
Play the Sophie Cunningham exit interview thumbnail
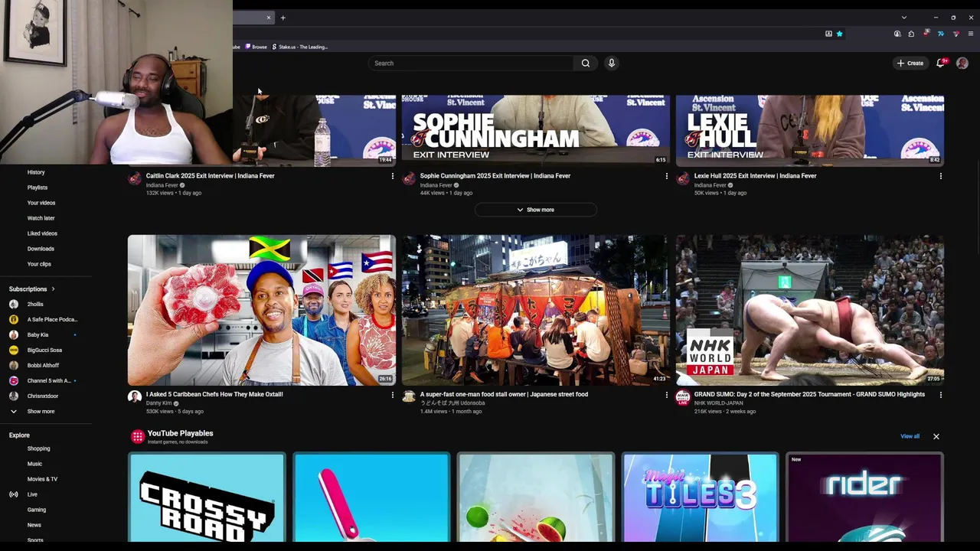tap(535, 130)
